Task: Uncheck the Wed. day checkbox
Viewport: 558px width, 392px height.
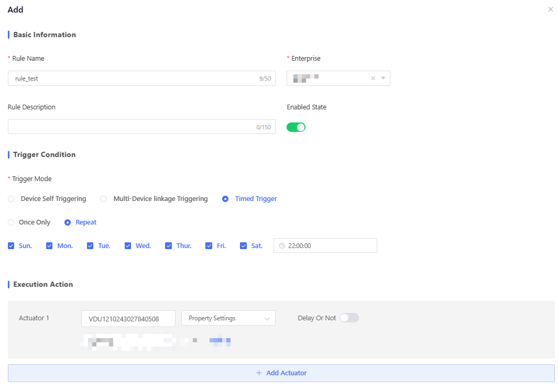Action: pyautogui.click(x=128, y=245)
